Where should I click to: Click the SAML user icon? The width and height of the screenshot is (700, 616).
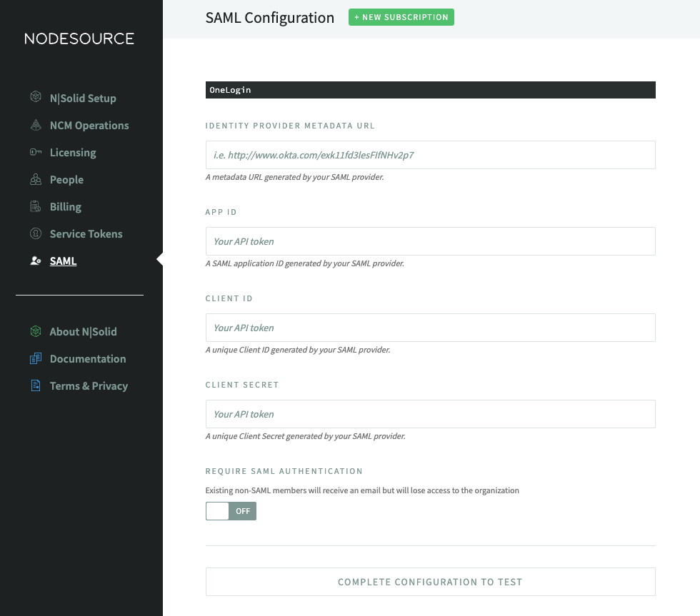pos(36,261)
